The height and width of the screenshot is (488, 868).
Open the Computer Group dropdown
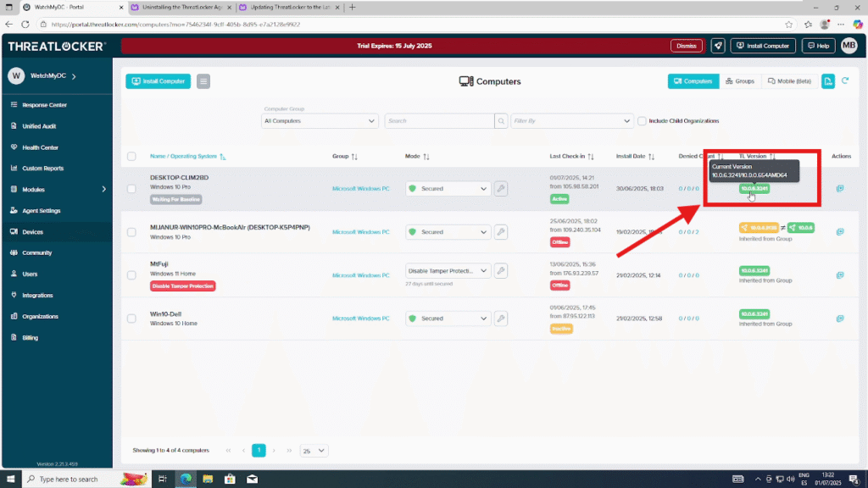[320, 120]
